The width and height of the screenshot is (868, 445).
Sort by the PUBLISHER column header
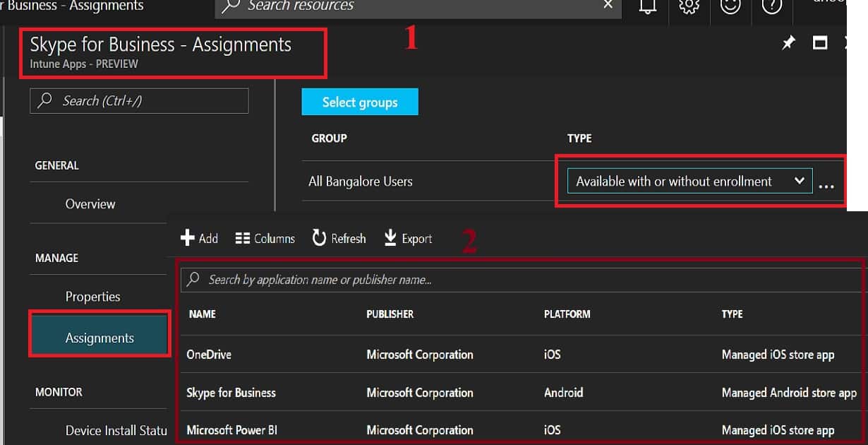point(390,314)
